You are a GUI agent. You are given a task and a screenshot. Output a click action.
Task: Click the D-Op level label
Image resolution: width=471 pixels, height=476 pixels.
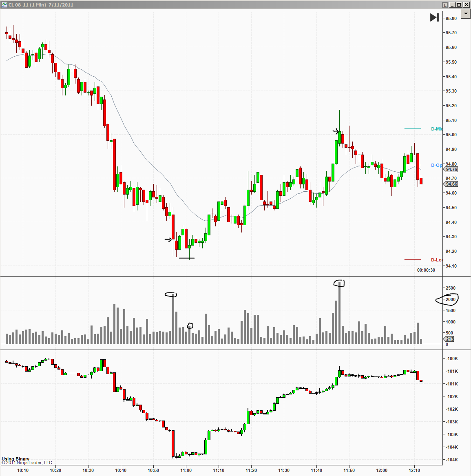[437, 165]
